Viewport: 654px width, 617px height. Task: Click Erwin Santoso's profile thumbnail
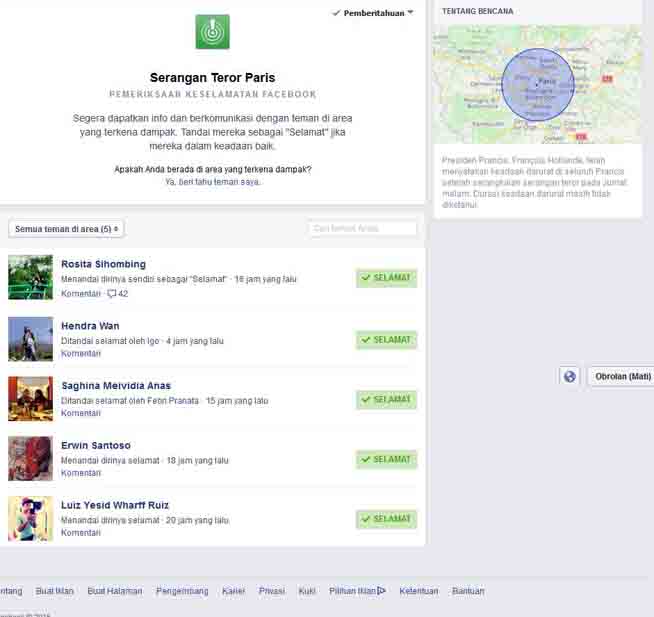click(30, 458)
